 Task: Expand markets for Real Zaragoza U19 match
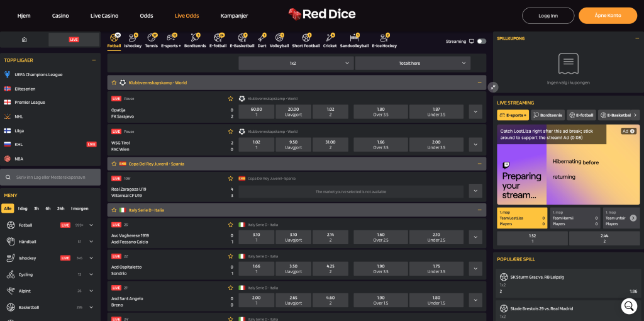tap(475, 191)
